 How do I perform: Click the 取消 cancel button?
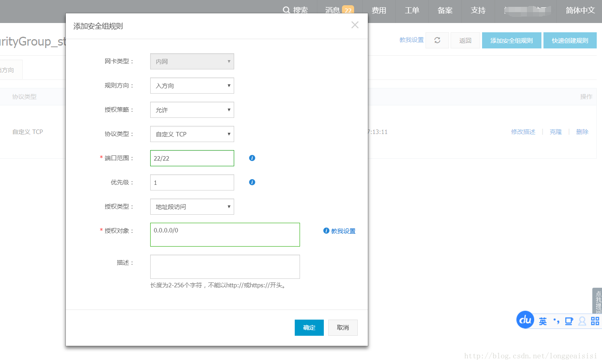point(343,328)
